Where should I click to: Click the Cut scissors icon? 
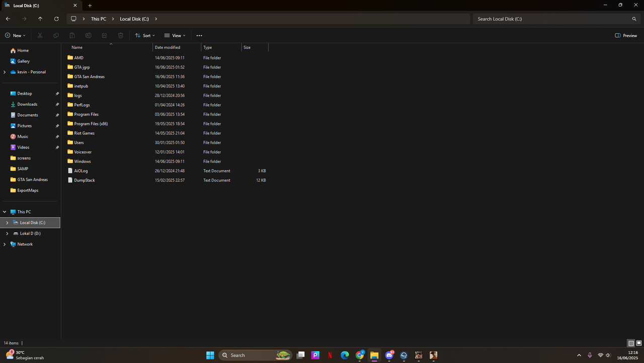[40, 36]
